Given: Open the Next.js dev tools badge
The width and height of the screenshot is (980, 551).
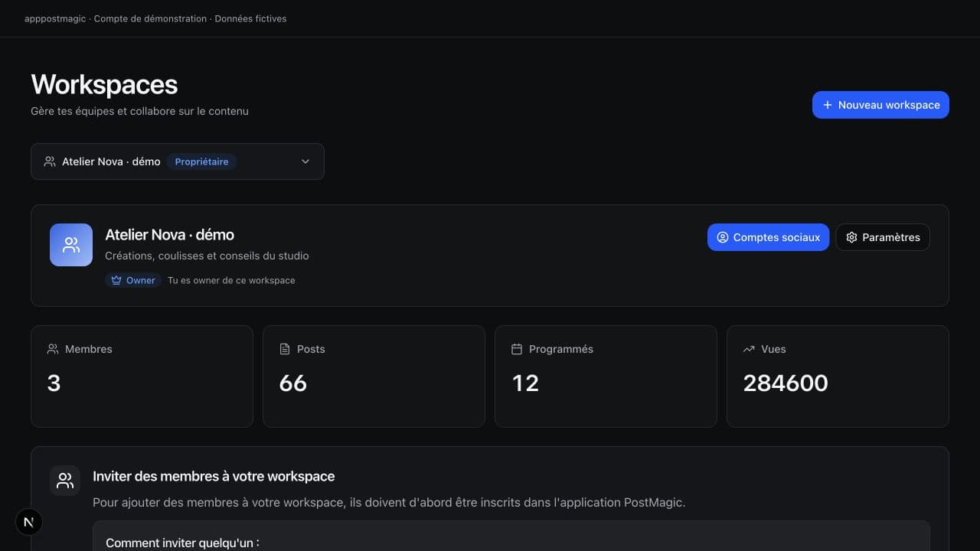Looking at the screenshot, I should [29, 522].
